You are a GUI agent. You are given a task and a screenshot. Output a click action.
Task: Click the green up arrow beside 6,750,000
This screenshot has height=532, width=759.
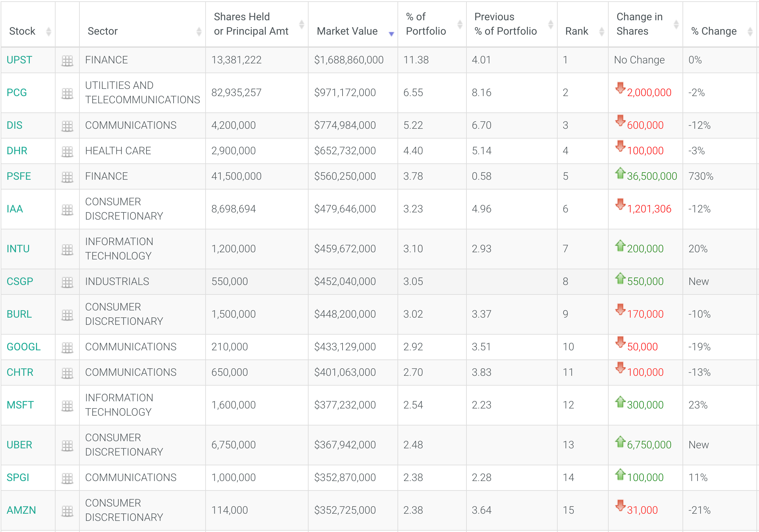(620, 441)
